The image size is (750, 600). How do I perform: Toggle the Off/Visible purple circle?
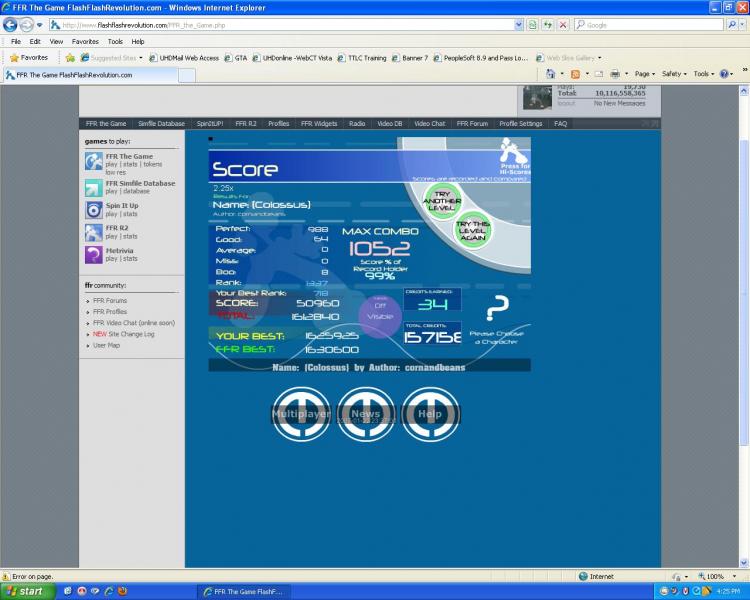[380, 316]
